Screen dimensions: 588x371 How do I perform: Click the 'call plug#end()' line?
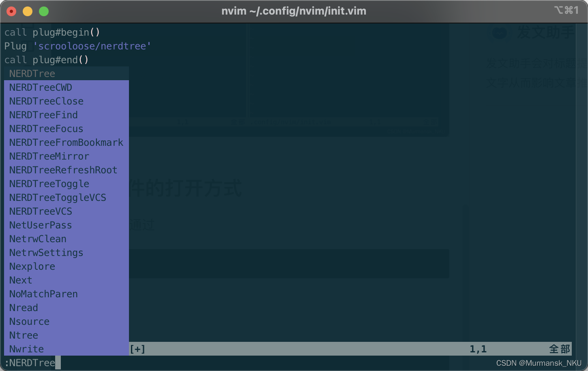tap(46, 60)
